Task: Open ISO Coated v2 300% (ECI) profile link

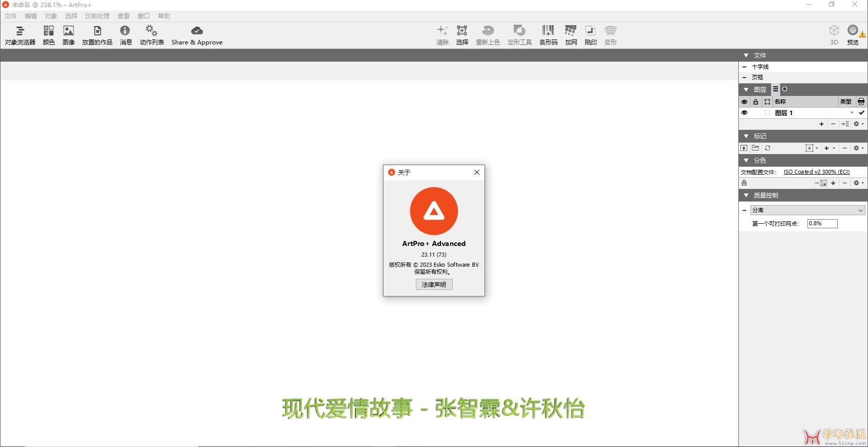Action: [817, 172]
